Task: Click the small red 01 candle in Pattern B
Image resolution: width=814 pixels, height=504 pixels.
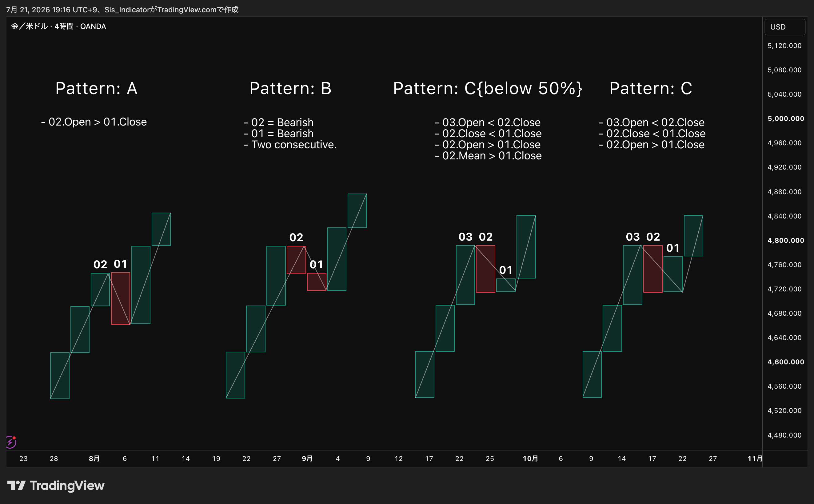Action: click(x=317, y=282)
